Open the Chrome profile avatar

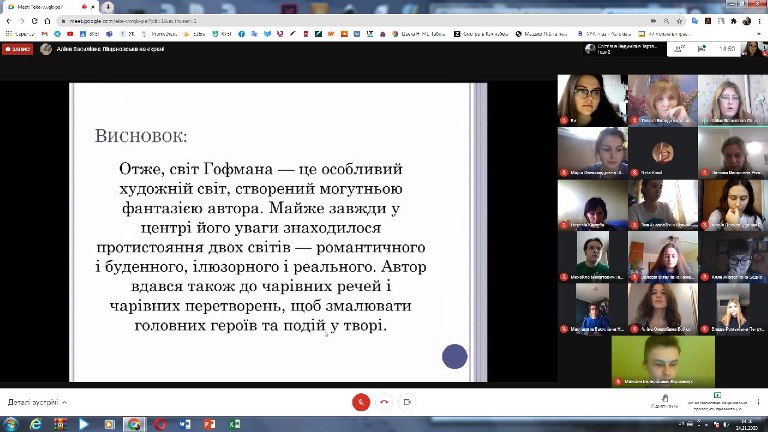click(x=746, y=21)
